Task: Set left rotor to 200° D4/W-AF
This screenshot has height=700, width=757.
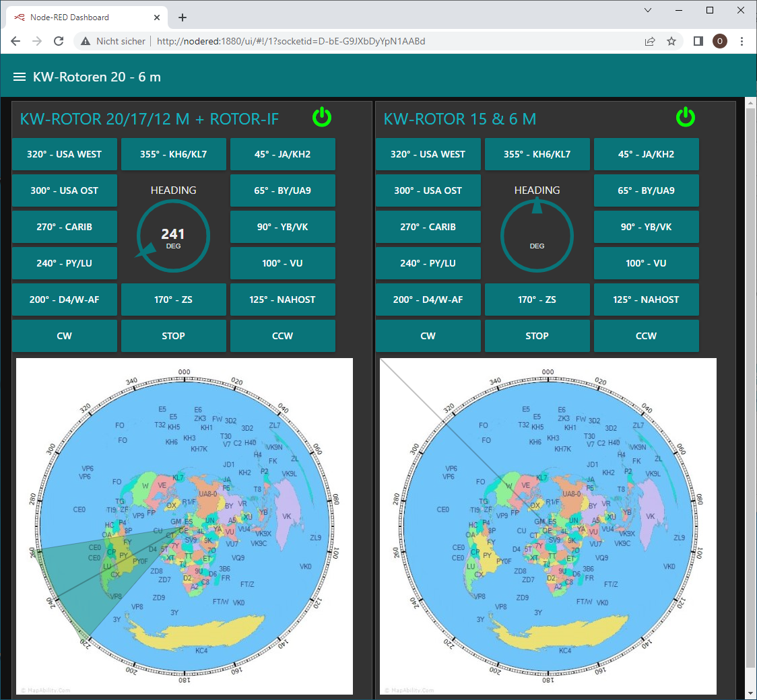Action: (64, 300)
